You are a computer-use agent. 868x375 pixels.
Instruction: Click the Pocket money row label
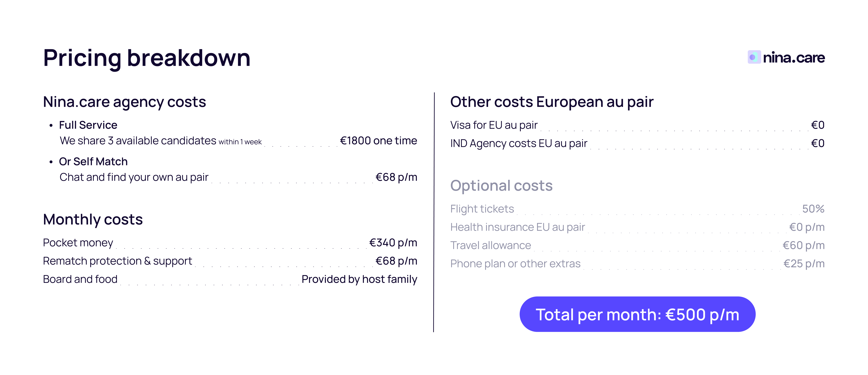[x=78, y=243]
